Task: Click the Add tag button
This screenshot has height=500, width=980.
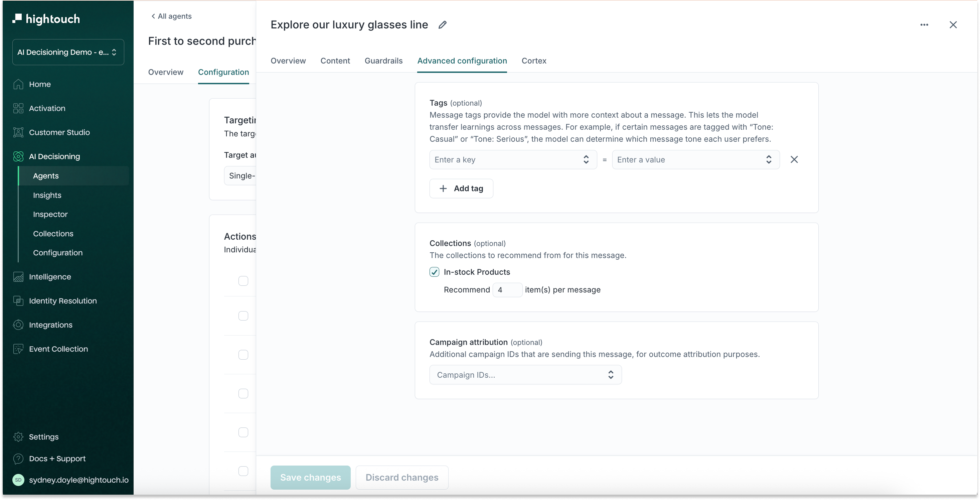Action: click(461, 189)
